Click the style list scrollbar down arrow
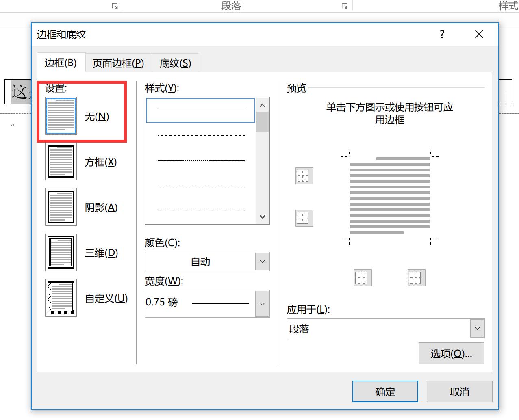This screenshot has height=420, width=519. (x=262, y=217)
